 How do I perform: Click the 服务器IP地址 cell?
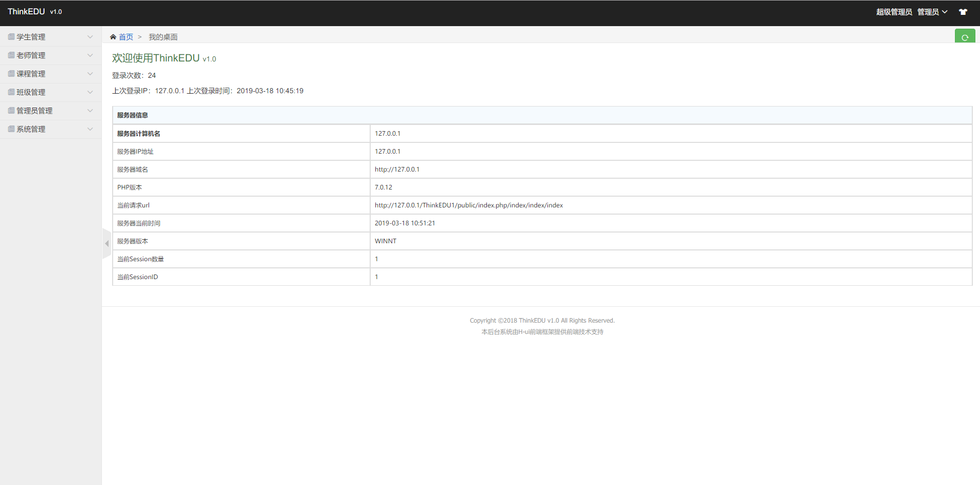241,152
